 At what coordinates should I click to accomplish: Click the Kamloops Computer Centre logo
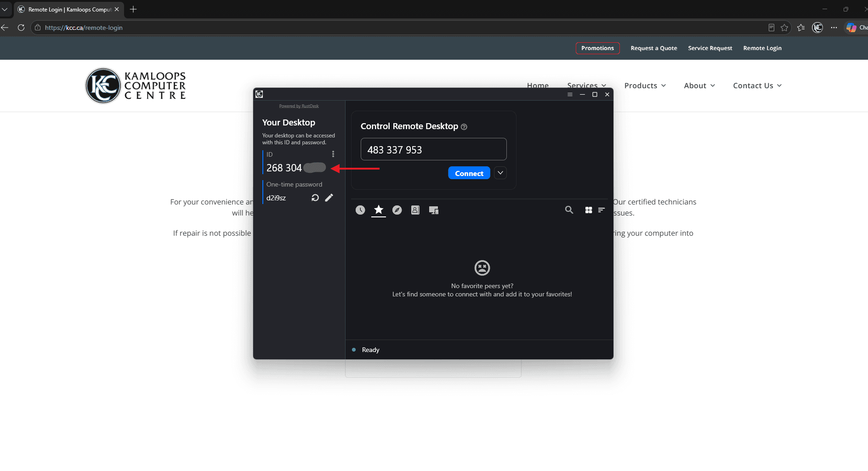(x=136, y=85)
